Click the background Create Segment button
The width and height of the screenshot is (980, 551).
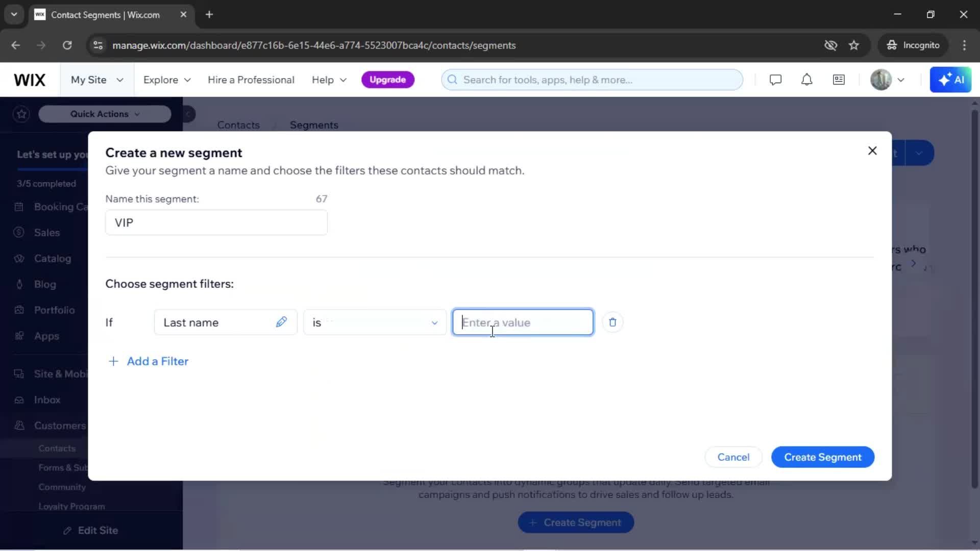tap(576, 522)
